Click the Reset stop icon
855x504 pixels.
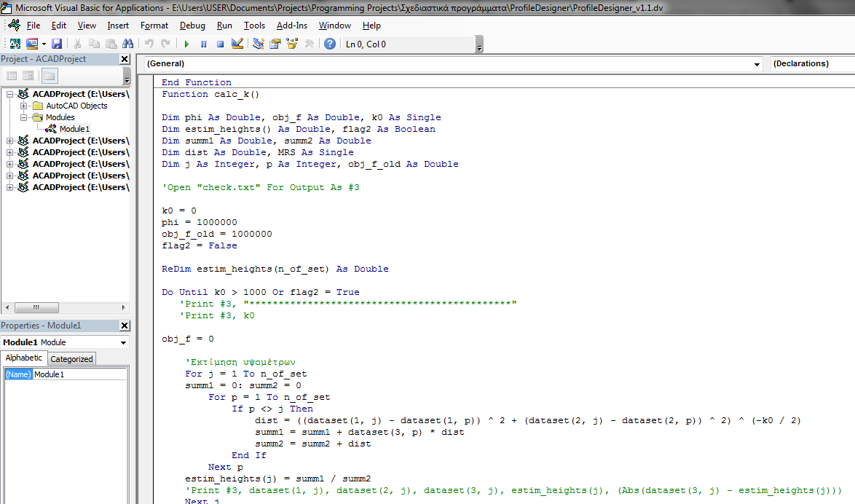219,44
